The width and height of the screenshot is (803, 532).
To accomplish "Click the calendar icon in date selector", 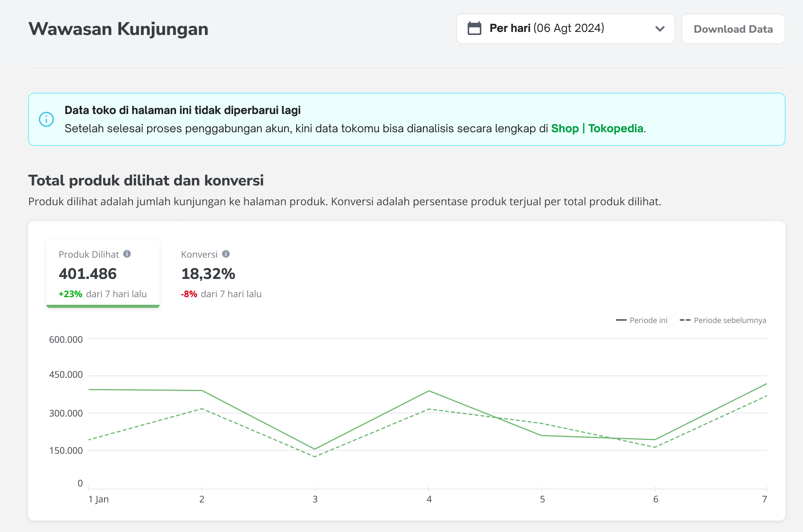I will click(474, 28).
